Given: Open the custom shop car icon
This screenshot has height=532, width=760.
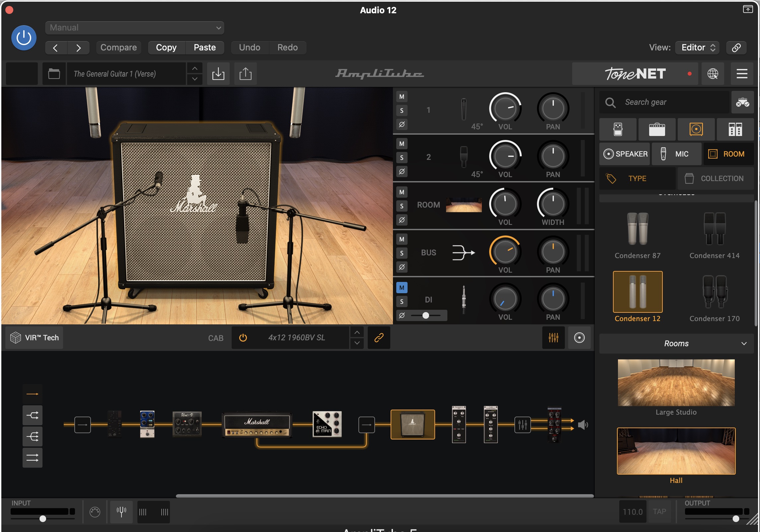Looking at the screenshot, I should (x=743, y=102).
